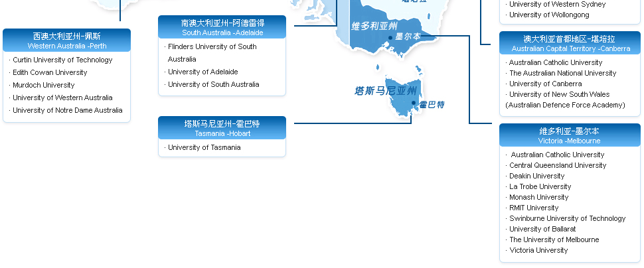Open Monash University entry

[x=539, y=198]
